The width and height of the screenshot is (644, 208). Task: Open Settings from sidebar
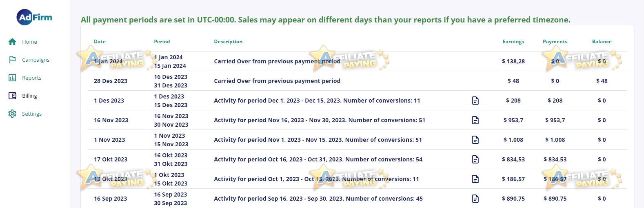tap(32, 114)
